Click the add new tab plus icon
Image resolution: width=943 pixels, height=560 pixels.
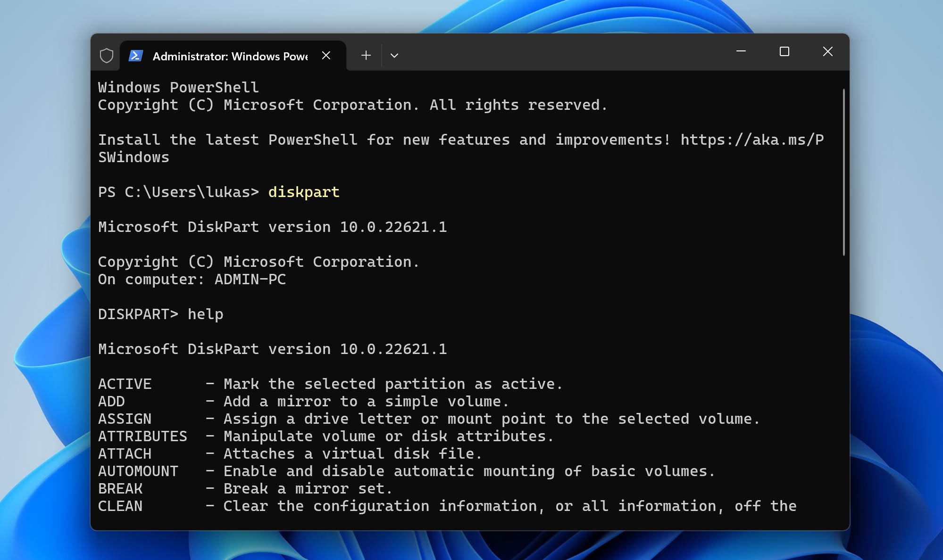(x=366, y=55)
